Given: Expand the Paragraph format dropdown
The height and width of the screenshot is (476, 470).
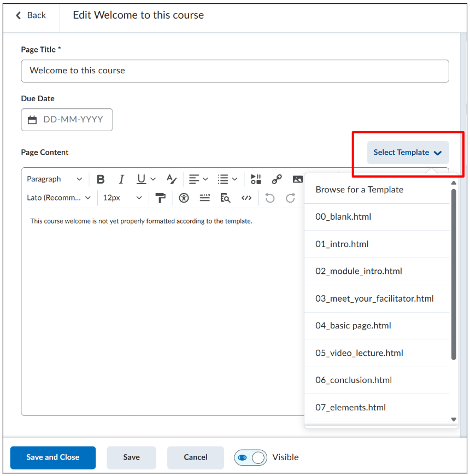Looking at the screenshot, I should (55, 179).
